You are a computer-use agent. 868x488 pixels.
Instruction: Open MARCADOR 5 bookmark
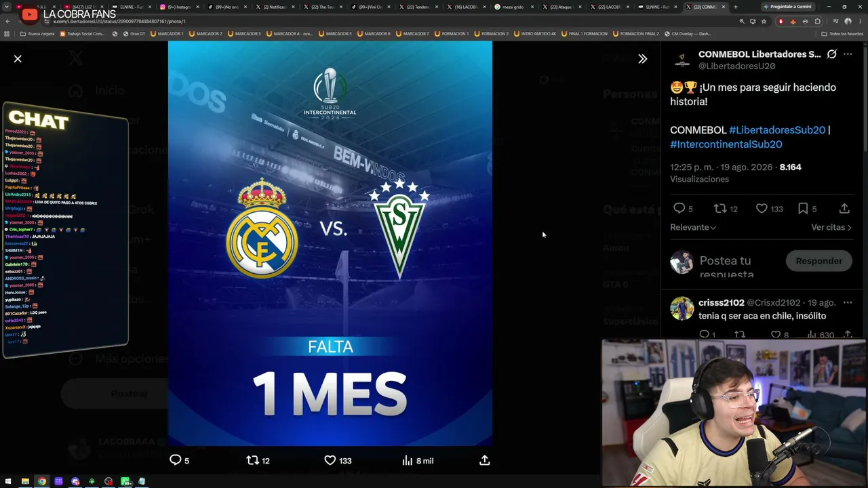[335, 34]
